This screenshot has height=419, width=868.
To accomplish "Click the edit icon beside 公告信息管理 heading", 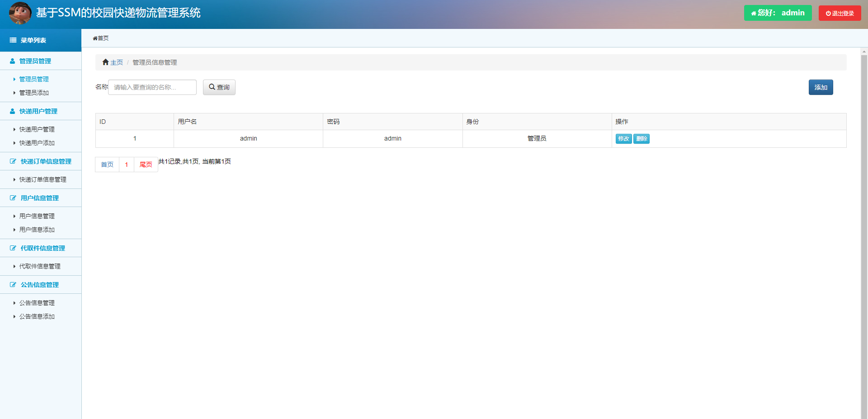I will pyautogui.click(x=13, y=285).
